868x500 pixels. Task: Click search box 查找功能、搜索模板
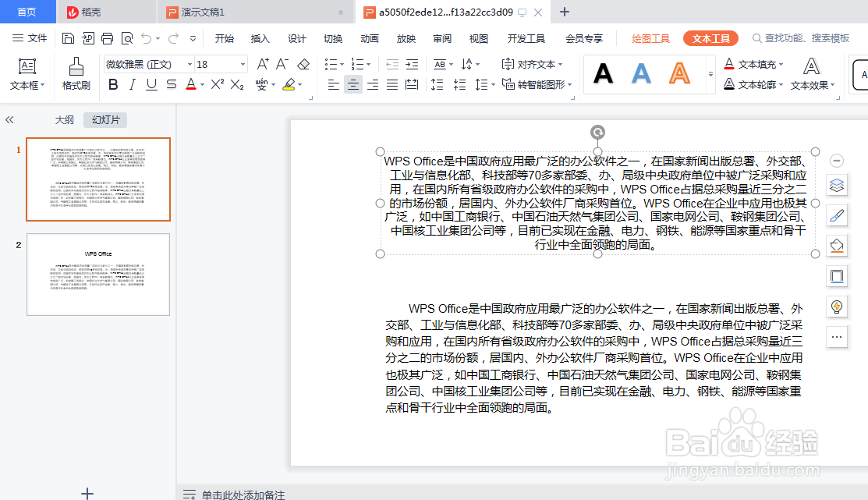point(800,38)
